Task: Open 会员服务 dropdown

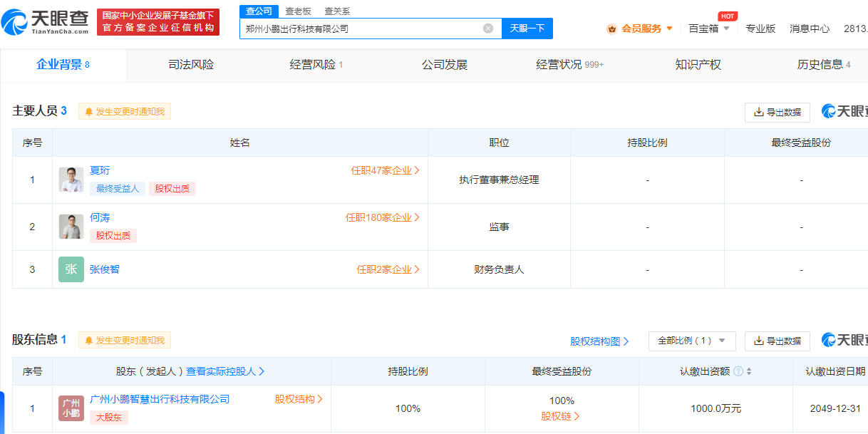Action: tap(647, 29)
